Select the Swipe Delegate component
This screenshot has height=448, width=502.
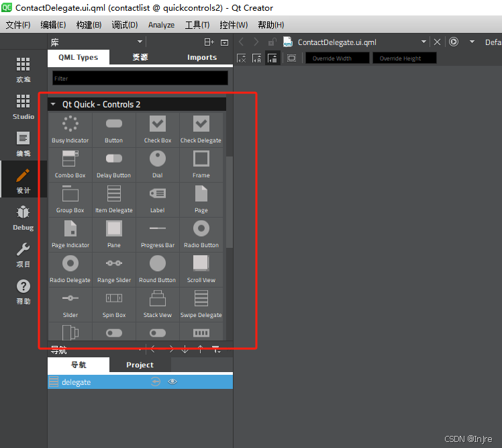(x=201, y=304)
